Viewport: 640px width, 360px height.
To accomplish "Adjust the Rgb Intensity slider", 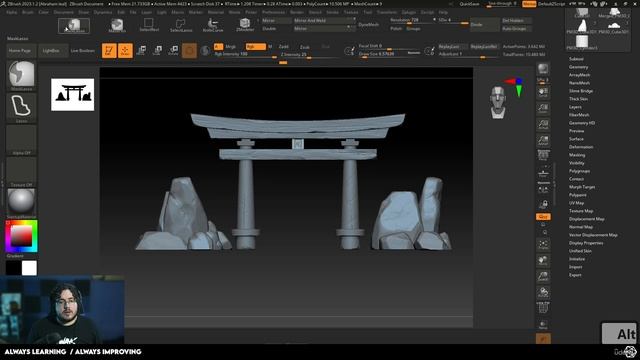I will [245, 54].
